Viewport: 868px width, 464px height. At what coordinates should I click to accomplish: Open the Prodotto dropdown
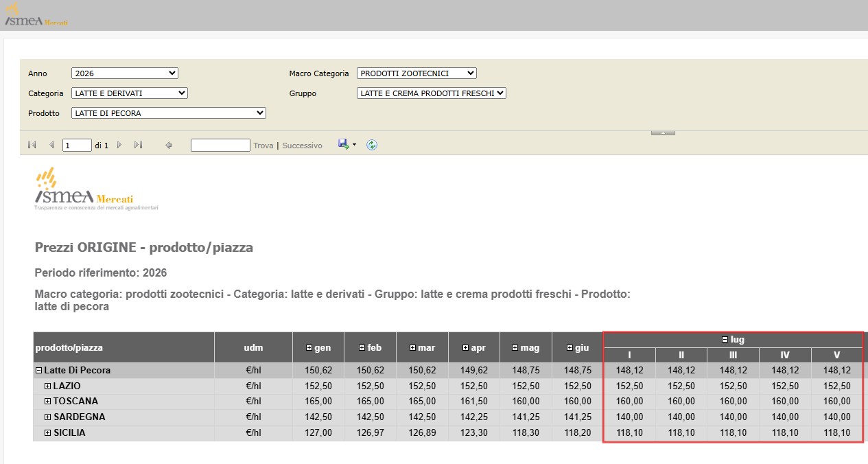click(x=169, y=113)
